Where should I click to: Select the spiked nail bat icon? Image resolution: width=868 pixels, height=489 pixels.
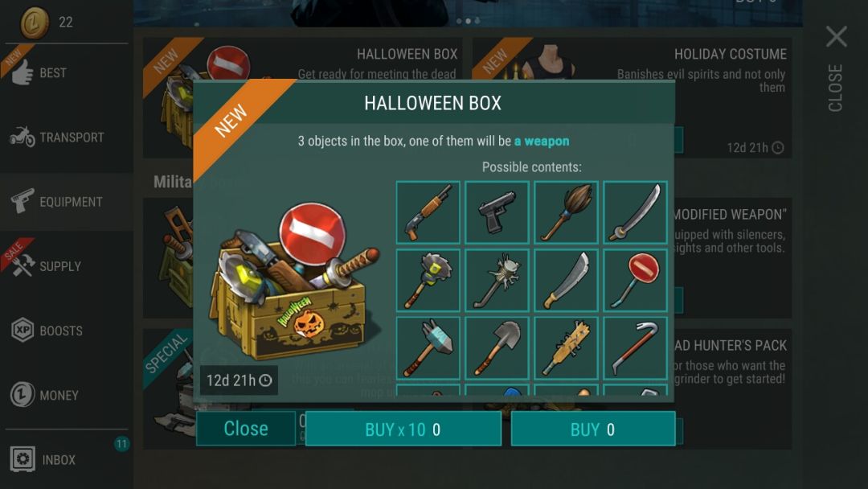point(567,348)
